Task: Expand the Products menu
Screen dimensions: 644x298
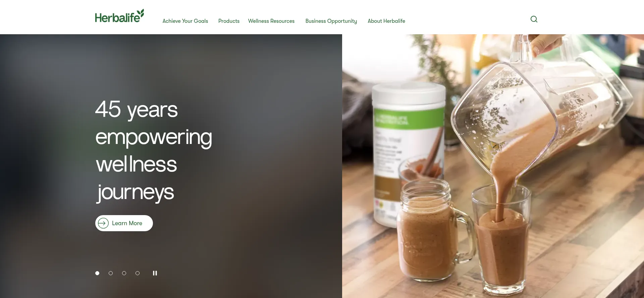Action: point(229,21)
